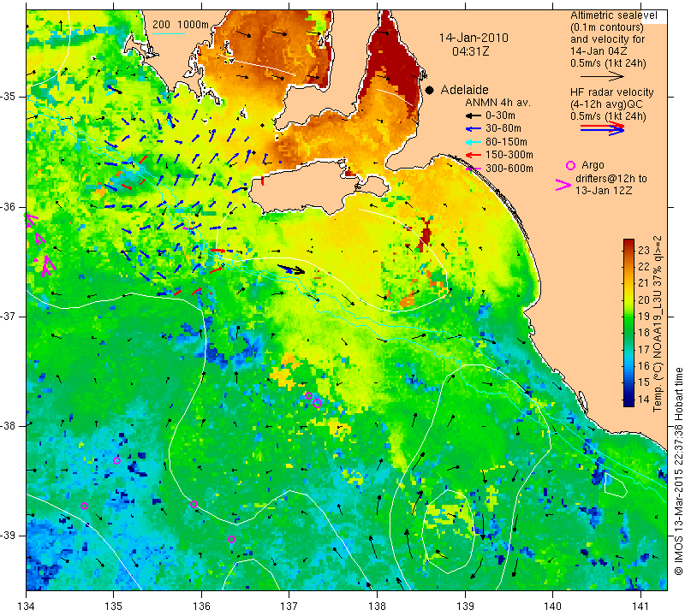Click the magenta drifter arrowhead legend symbol
Viewport: 685px width, 616px height.
tap(563, 185)
